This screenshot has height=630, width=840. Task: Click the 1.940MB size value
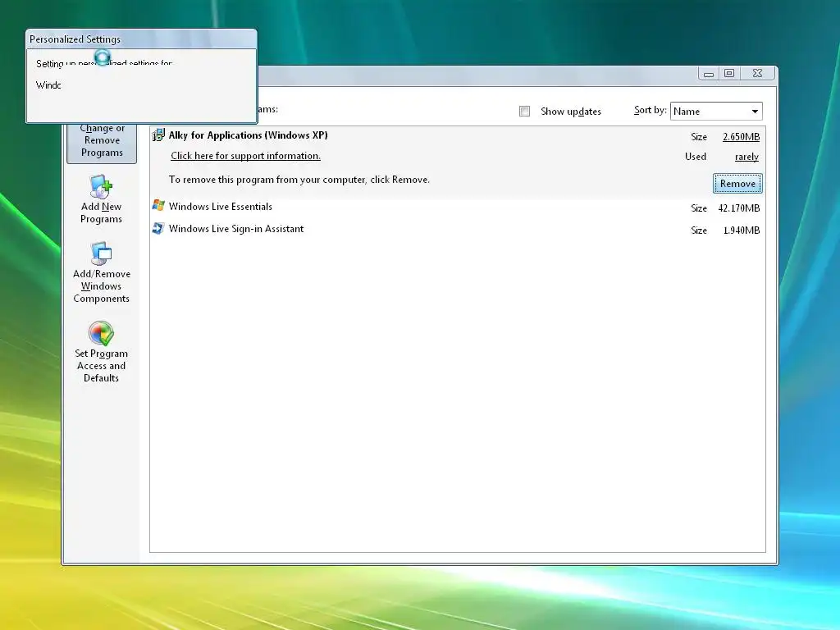742,231
